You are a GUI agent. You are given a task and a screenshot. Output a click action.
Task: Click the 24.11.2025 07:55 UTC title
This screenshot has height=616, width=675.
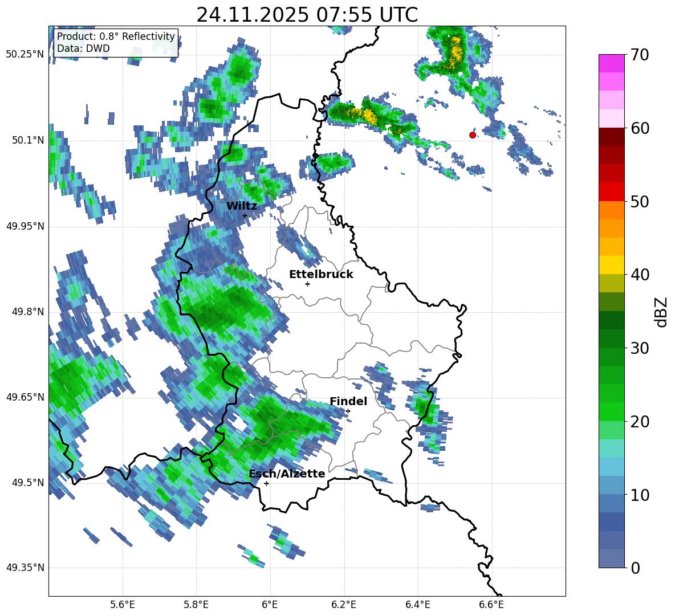tap(307, 15)
